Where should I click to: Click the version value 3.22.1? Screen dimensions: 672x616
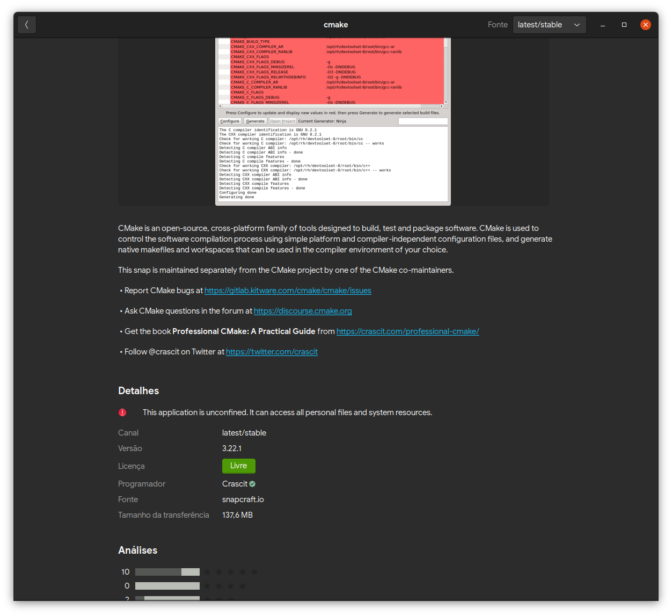point(232,448)
